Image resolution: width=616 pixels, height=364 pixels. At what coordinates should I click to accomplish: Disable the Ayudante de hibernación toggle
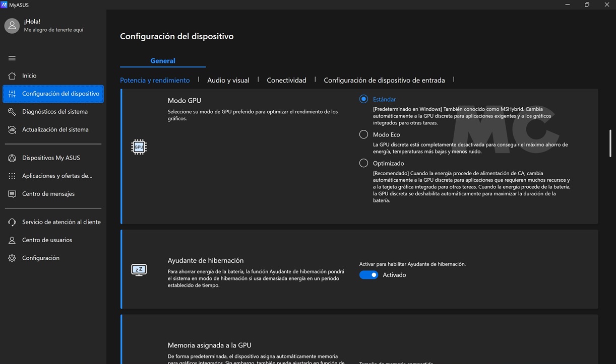tap(368, 275)
